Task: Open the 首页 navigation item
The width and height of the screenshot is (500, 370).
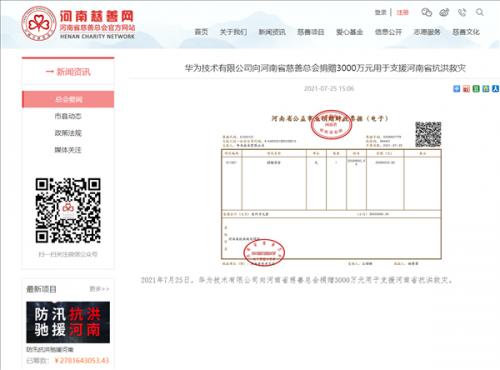Action: 201,32
